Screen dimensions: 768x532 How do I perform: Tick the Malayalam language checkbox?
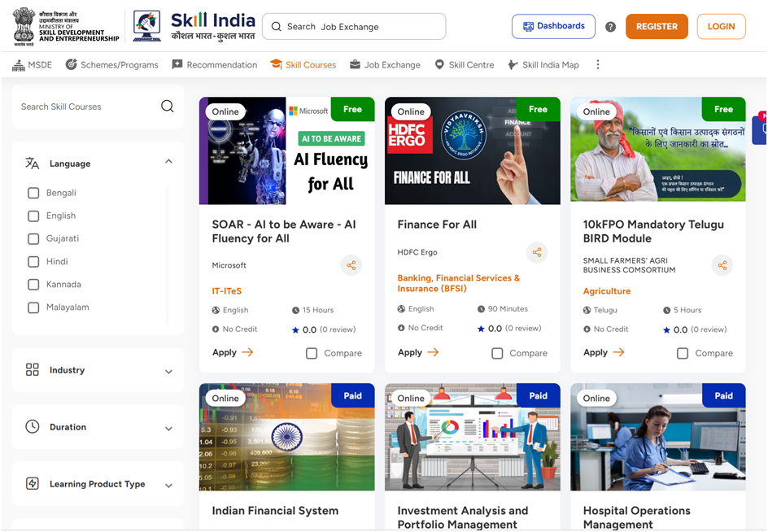coord(33,307)
